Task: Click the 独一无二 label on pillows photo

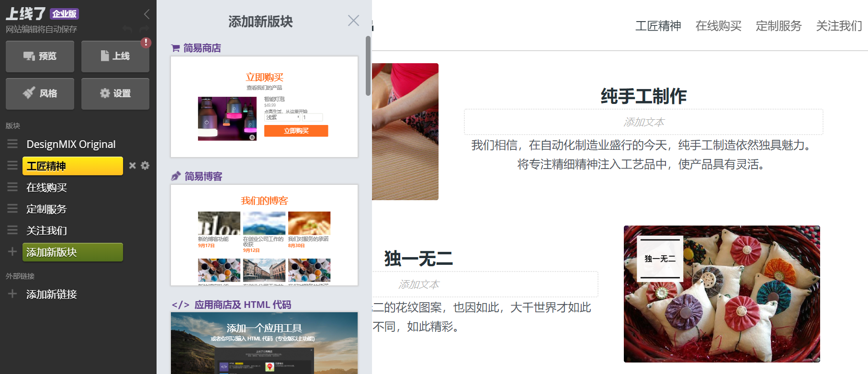Action: pos(660,259)
